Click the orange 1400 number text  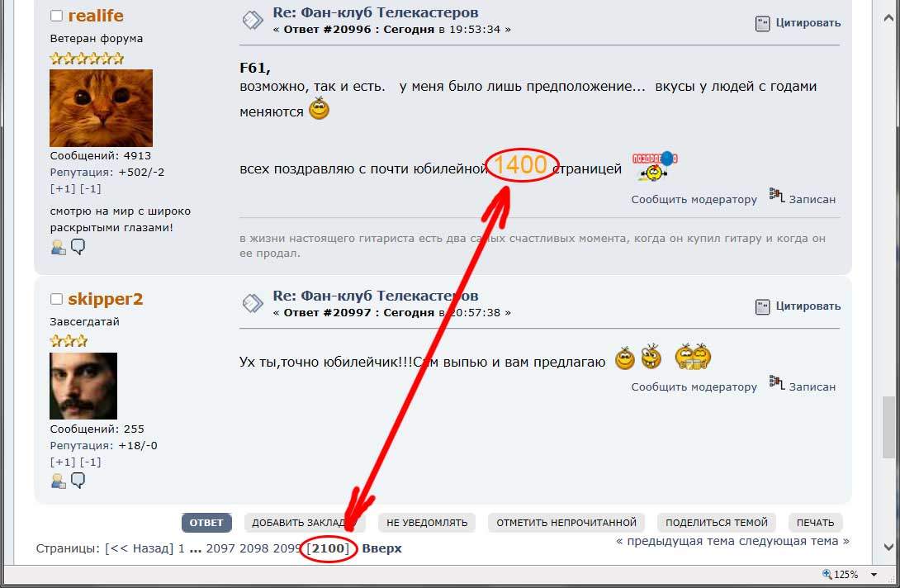521,165
